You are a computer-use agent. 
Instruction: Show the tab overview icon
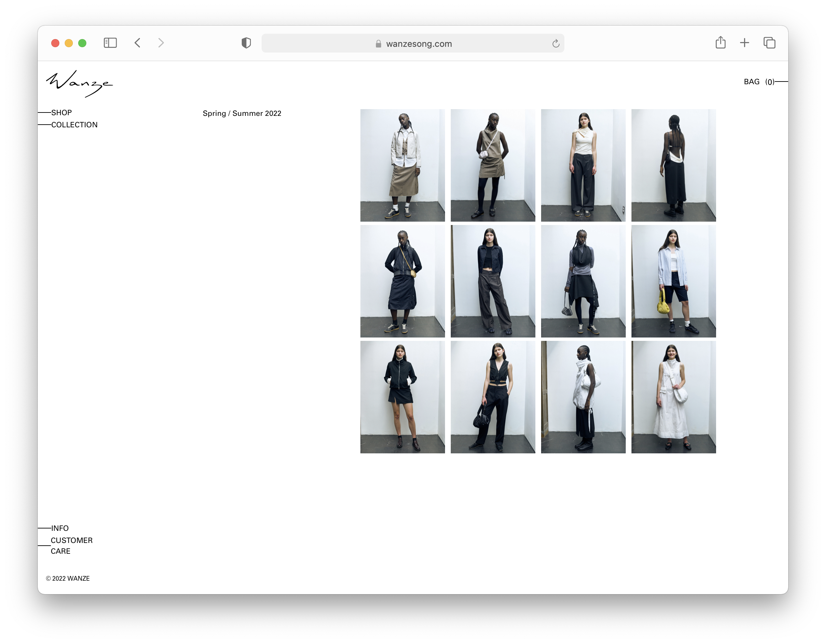point(769,43)
